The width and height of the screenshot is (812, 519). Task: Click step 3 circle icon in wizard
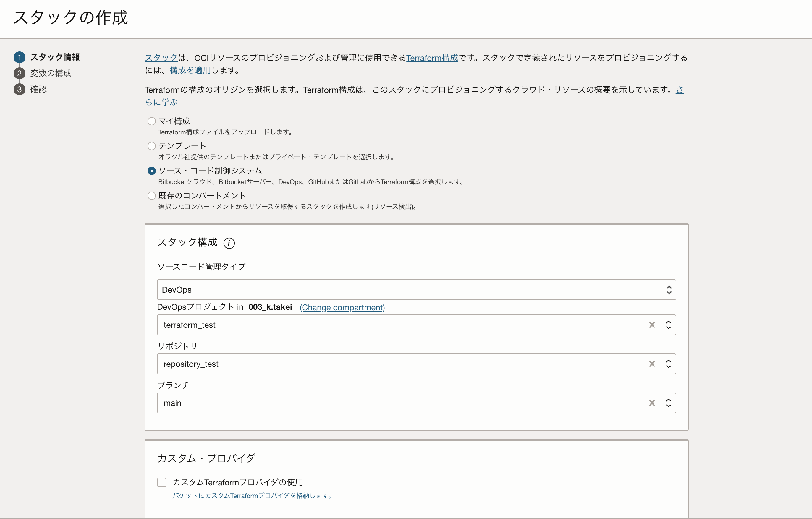[x=19, y=90]
